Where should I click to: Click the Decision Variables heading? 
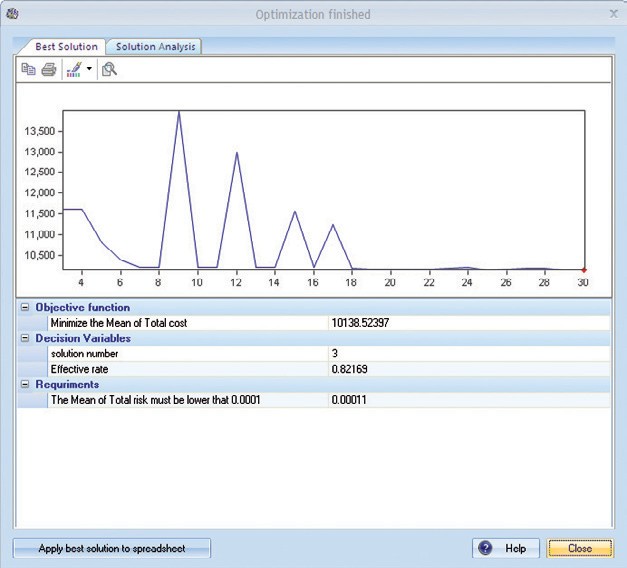tap(83, 338)
